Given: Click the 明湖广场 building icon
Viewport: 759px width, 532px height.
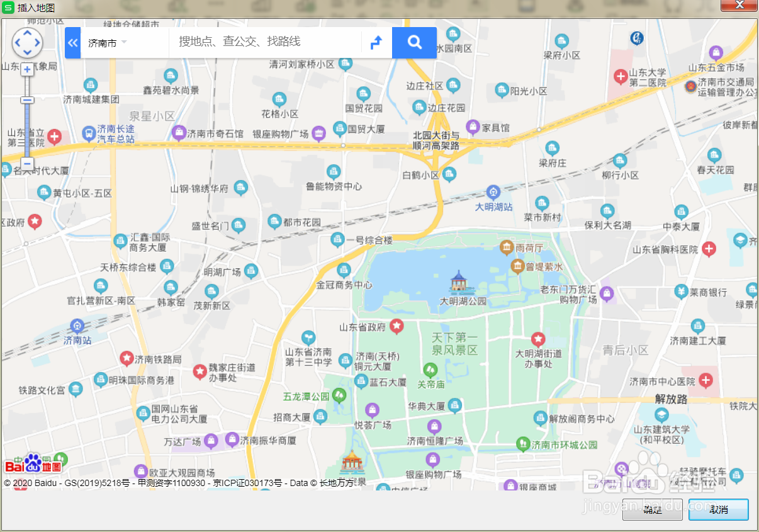Looking at the screenshot, I should (x=251, y=271).
